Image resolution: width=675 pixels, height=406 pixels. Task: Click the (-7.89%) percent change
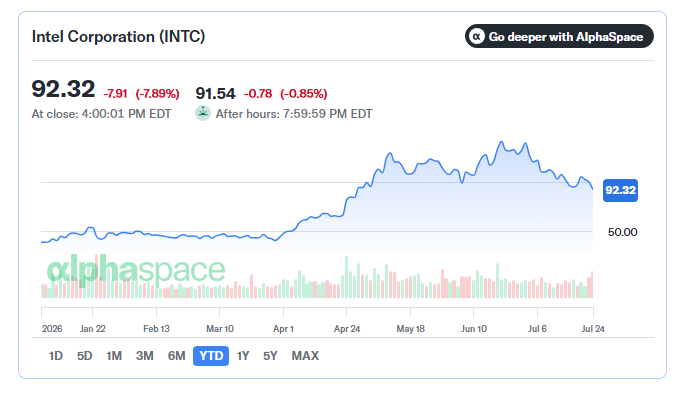click(x=158, y=93)
